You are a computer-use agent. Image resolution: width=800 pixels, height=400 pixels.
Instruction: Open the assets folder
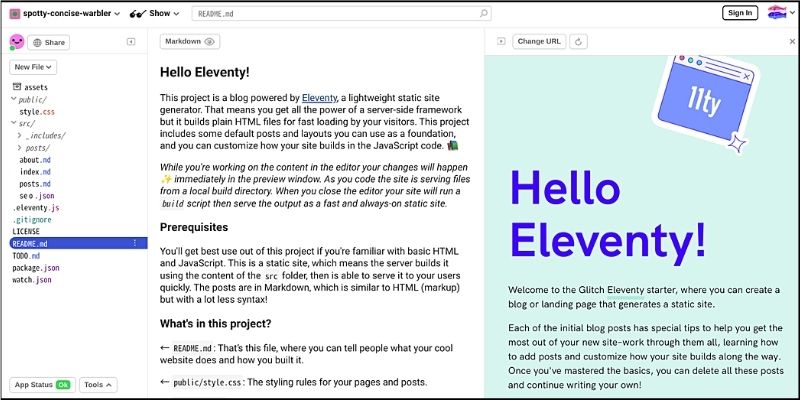click(x=31, y=87)
